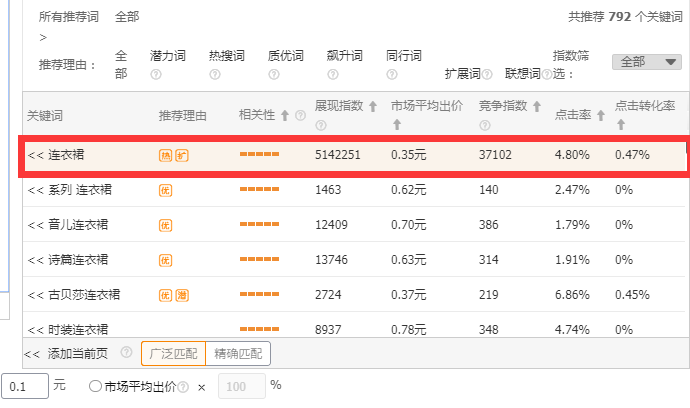Image resolution: width=690 pixels, height=408 pixels.
Task: Sort 市场平均出价 column with its arrow
Action: coord(397,125)
